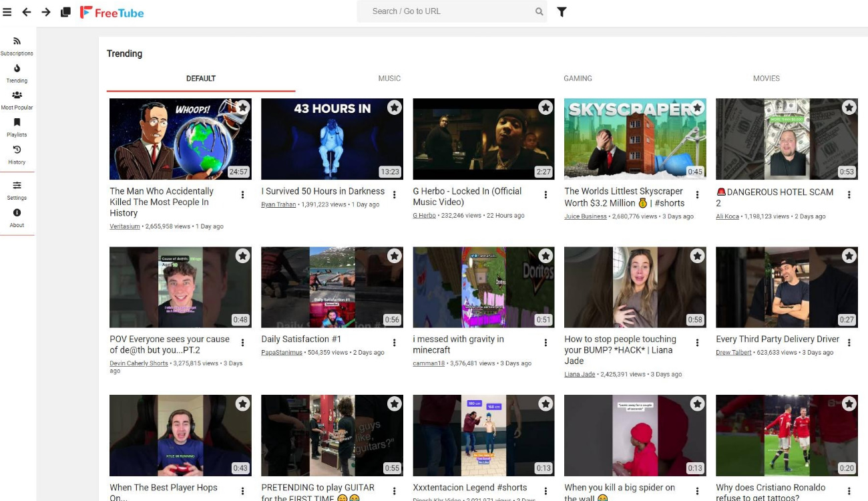
Task: Open options for Daily Satisfaction #1
Action: [395, 343]
